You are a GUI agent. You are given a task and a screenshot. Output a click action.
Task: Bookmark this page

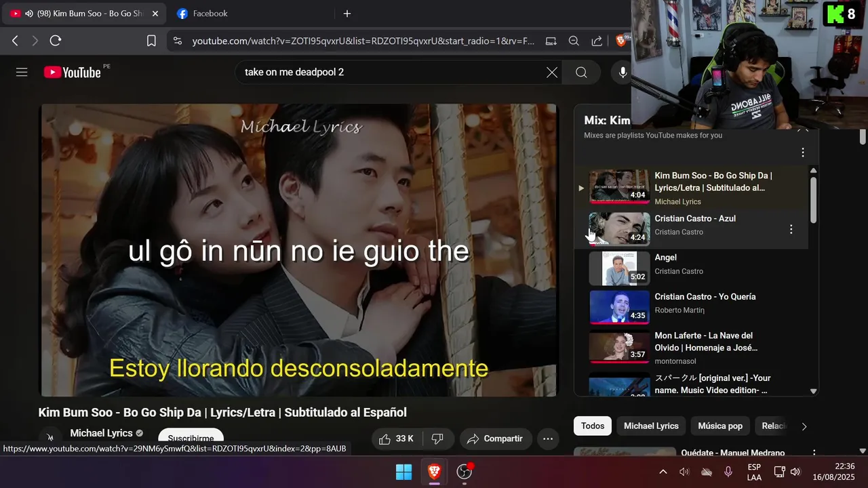pyautogui.click(x=151, y=41)
